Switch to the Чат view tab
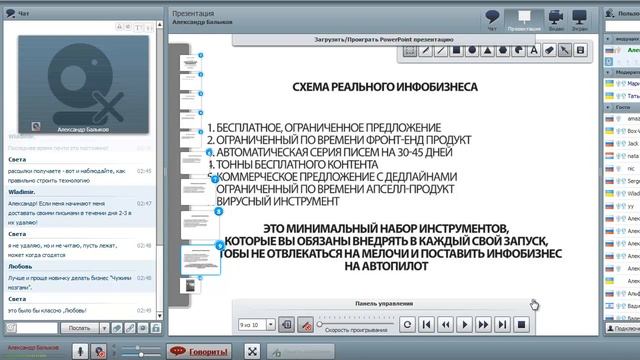640x360 pixels. click(x=493, y=20)
